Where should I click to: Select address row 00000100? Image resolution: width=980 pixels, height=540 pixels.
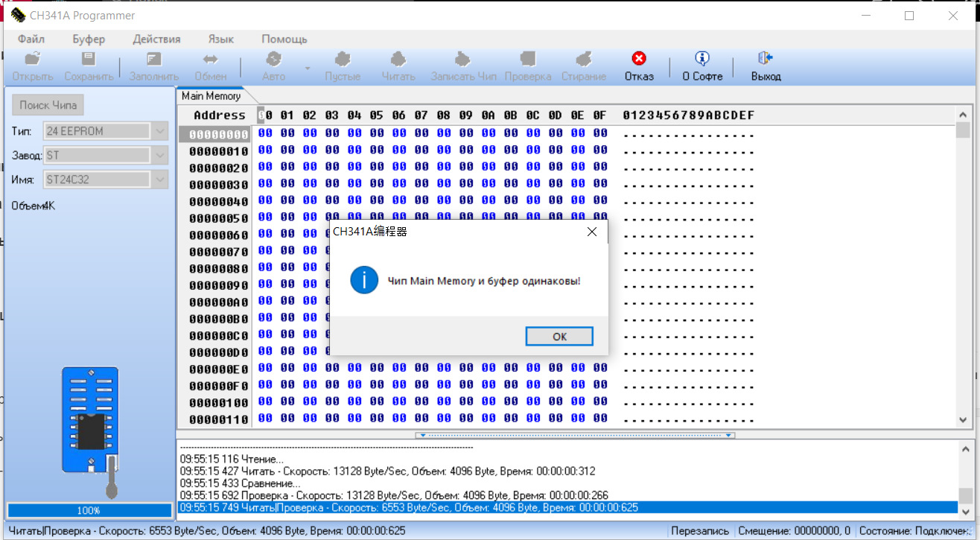pyautogui.click(x=219, y=403)
